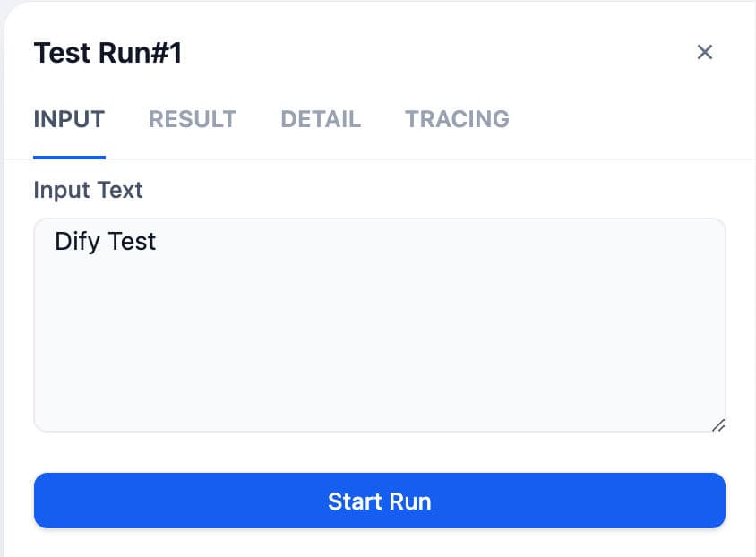Run the workflow with Start Run

(379, 501)
